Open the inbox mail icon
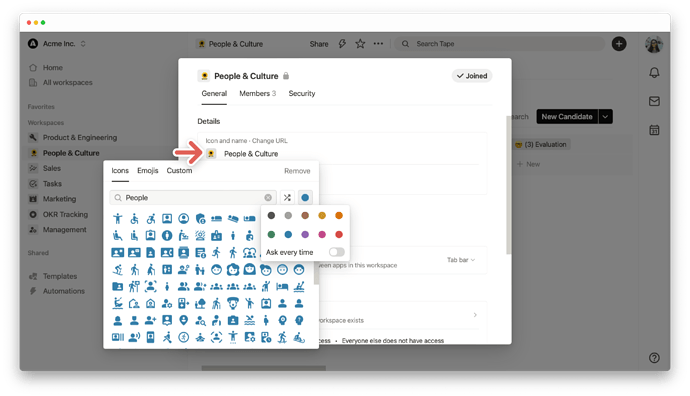This screenshot has height=396, width=690. (654, 102)
